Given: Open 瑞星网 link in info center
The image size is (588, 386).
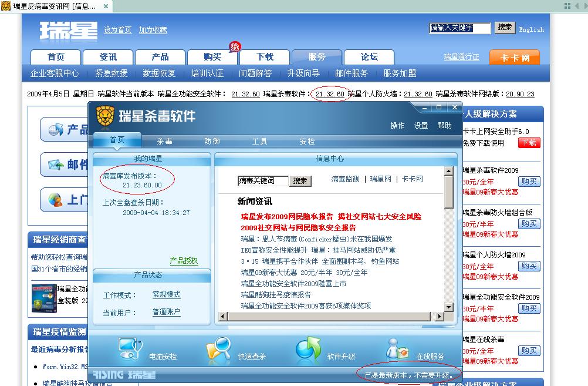Looking at the screenshot, I should (381, 179).
